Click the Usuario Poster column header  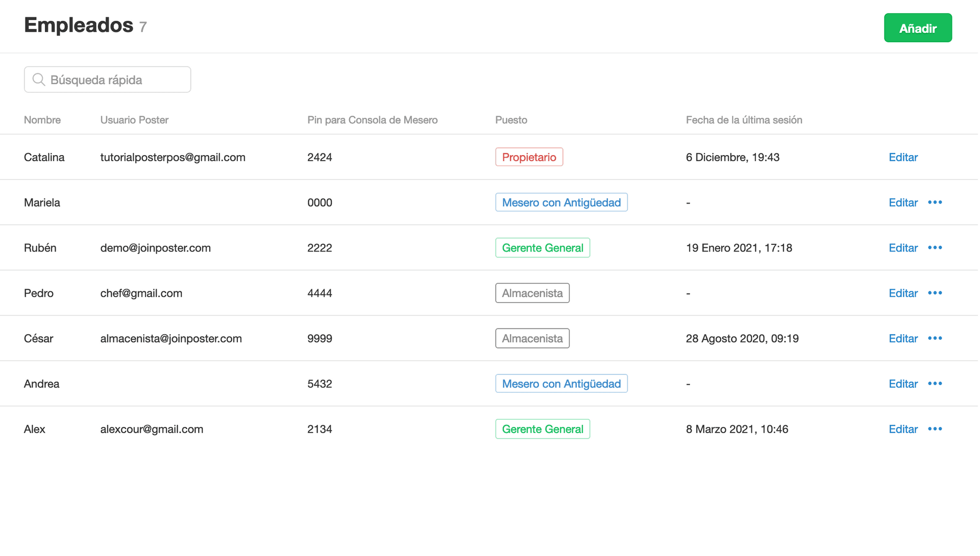134,120
